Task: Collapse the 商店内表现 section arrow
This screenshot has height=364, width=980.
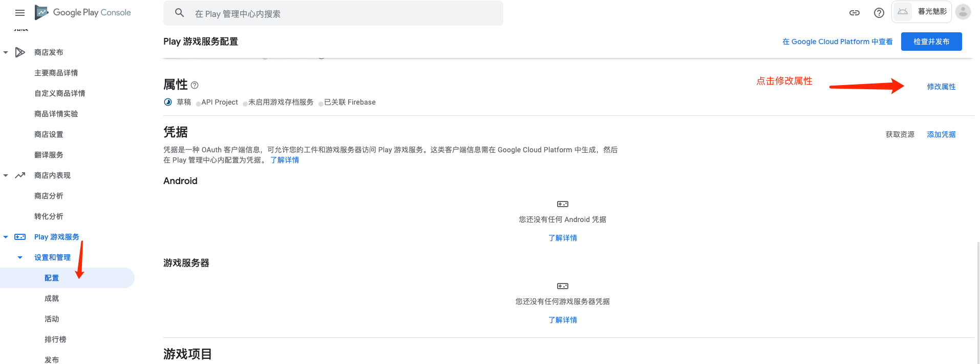Action: tap(6, 175)
